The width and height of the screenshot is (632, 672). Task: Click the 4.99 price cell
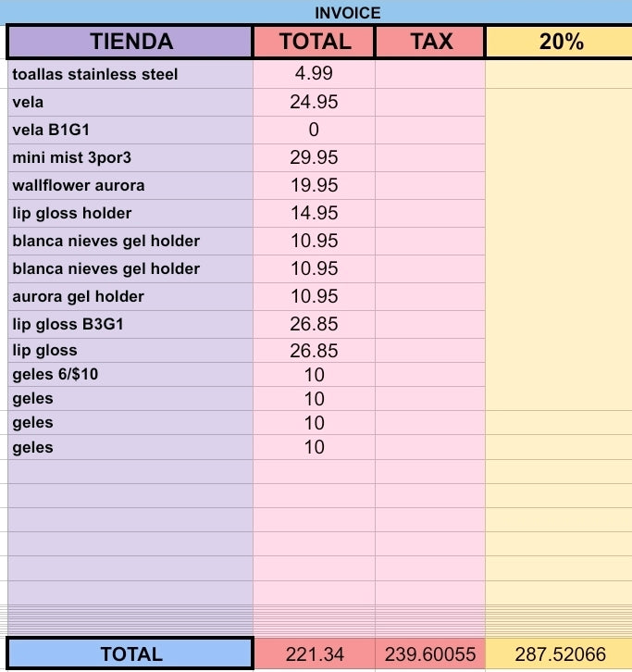tap(314, 74)
